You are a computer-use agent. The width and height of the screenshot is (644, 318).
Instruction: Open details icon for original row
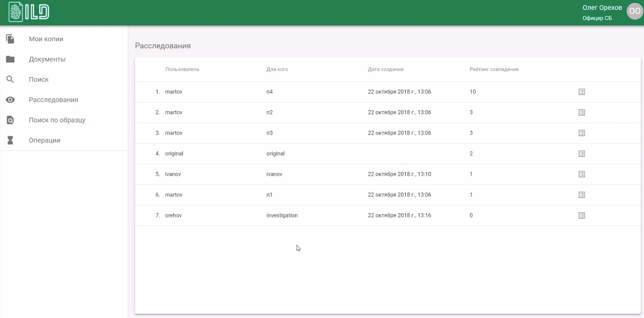click(x=582, y=154)
